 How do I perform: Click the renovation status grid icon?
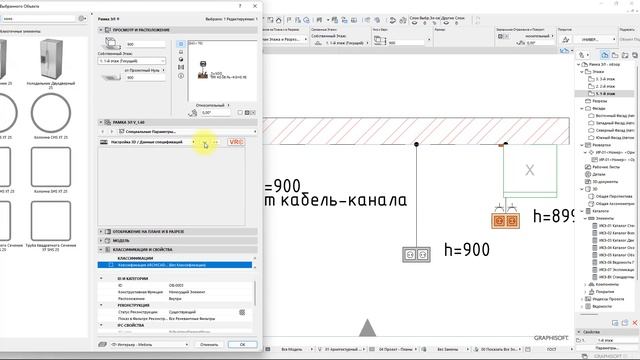(x=242, y=312)
